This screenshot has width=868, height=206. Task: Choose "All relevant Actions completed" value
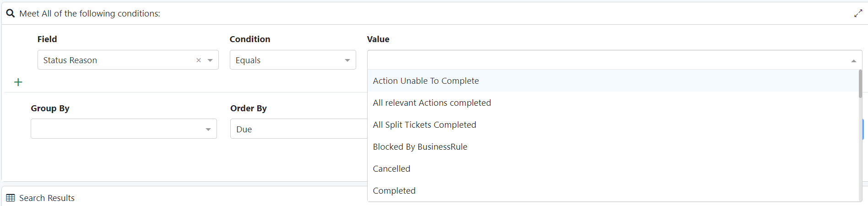(x=432, y=103)
